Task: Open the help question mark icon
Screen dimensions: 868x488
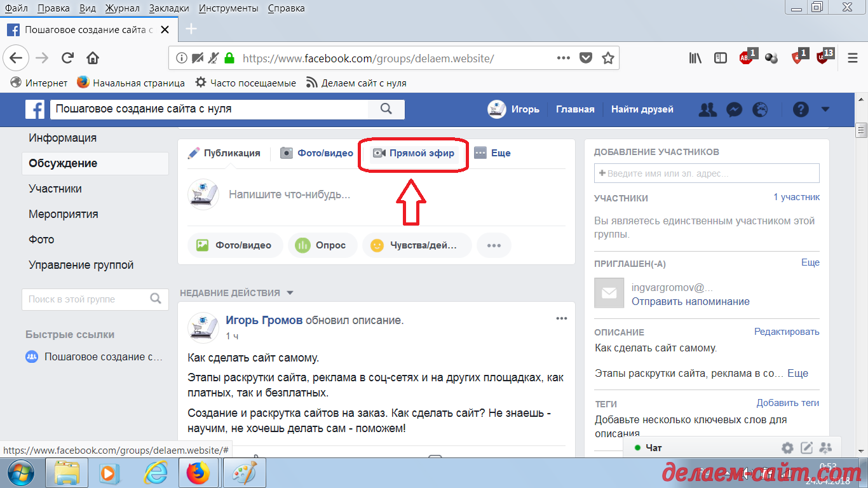Action: click(800, 109)
